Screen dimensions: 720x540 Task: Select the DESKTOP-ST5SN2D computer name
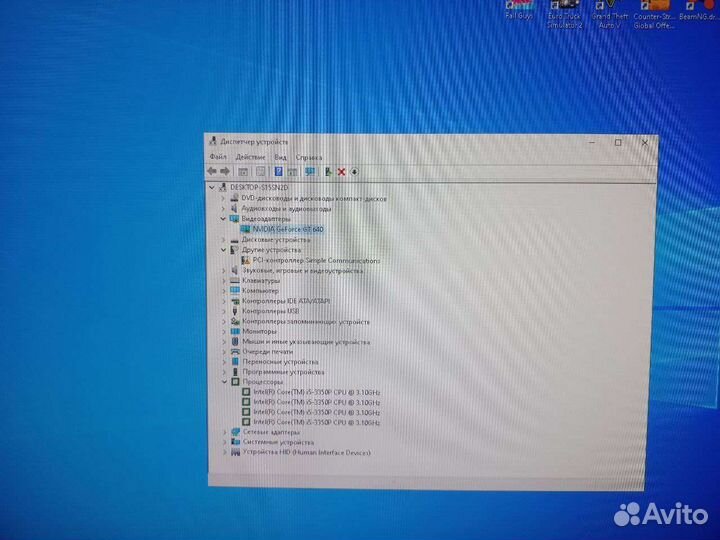(259, 187)
